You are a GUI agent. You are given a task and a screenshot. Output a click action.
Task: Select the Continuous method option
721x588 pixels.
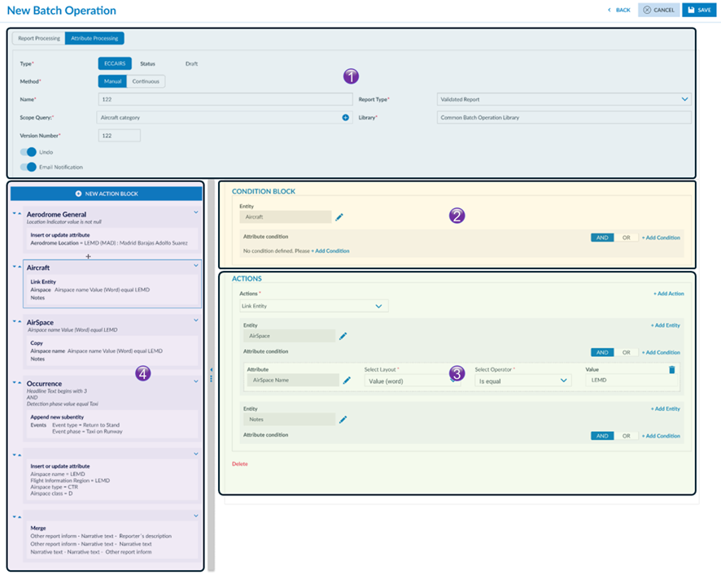(146, 81)
